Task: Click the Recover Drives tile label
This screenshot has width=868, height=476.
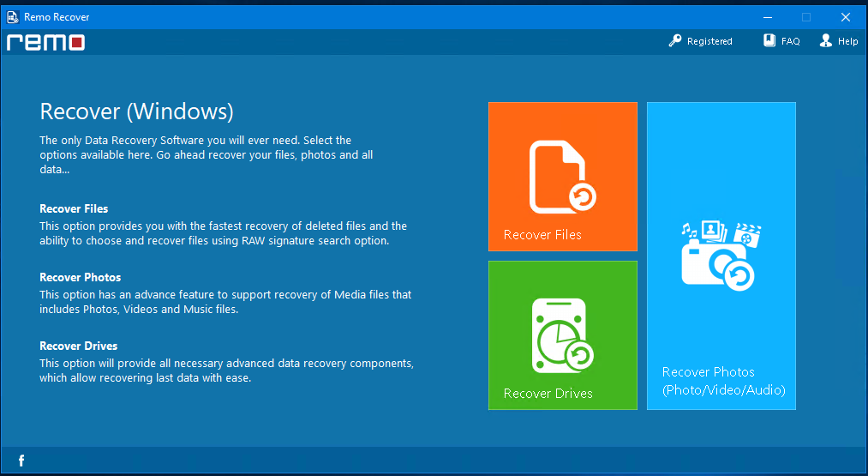Action: click(548, 394)
